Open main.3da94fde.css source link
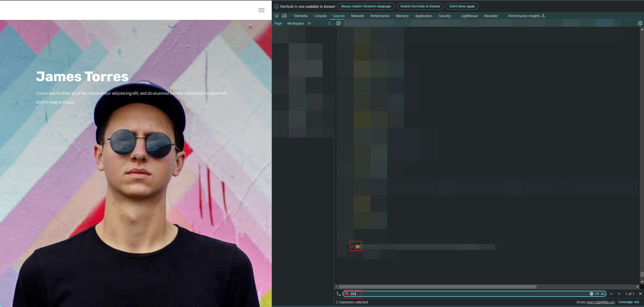 tap(600, 302)
